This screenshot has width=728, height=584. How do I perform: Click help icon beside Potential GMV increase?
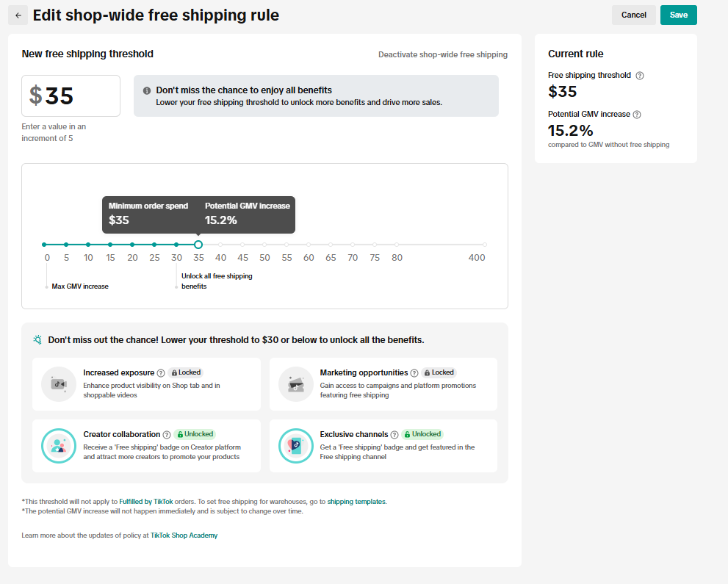pos(637,115)
